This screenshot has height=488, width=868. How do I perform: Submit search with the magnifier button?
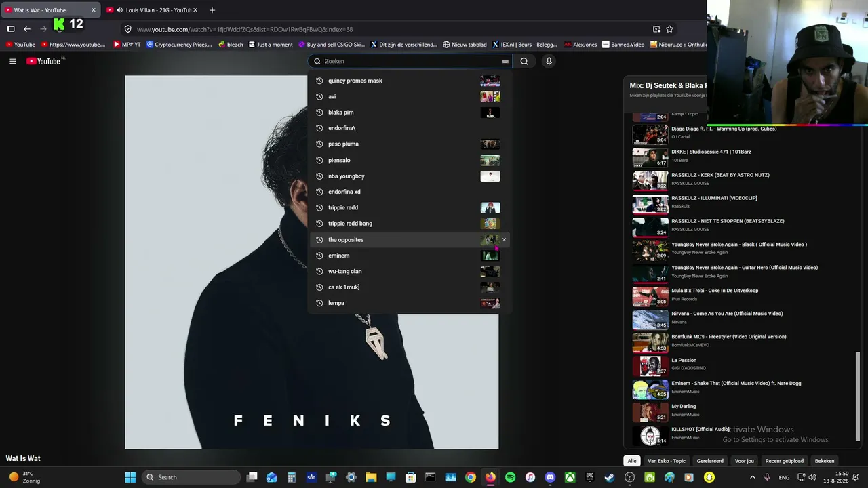point(524,61)
